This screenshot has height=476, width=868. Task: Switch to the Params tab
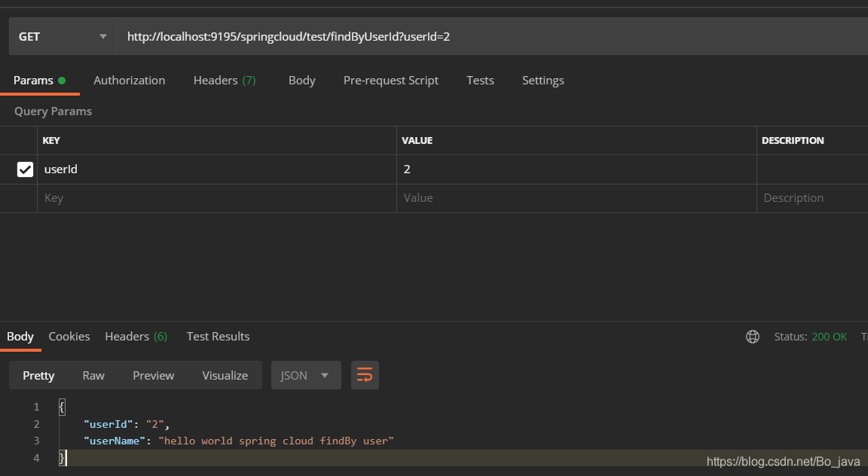click(39, 81)
